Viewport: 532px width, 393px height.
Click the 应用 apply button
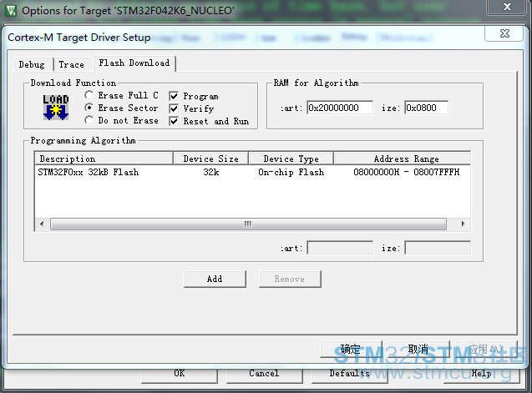click(486, 349)
